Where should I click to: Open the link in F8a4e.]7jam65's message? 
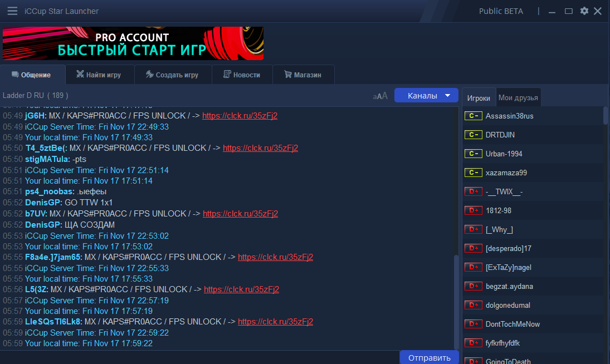pyautogui.click(x=275, y=257)
